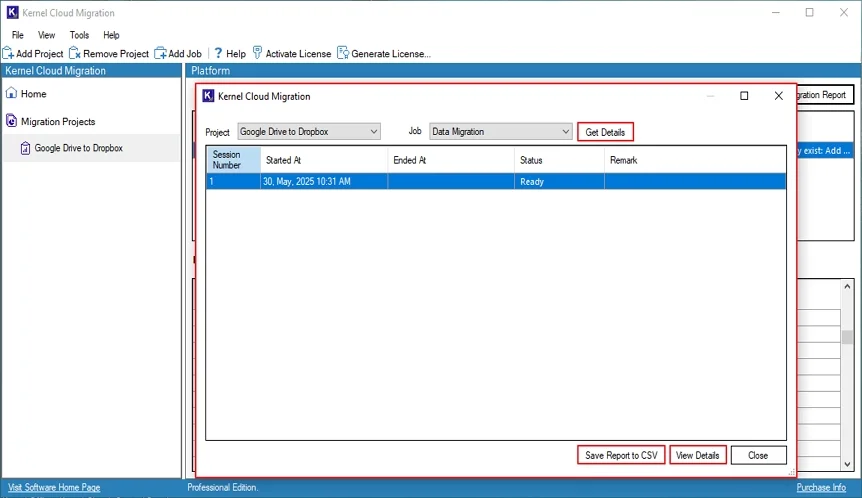Screen dimensions: 862x498
Task: Click the Google Drive to Dropbox project icon
Action: tap(25, 148)
